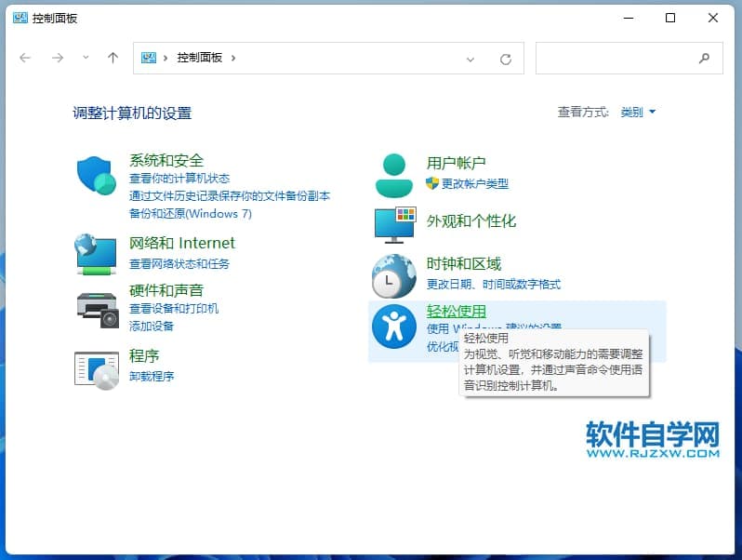Click the Hardware and Sound printer icon
The width and height of the screenshot is (742, 560).
(97, 309)
